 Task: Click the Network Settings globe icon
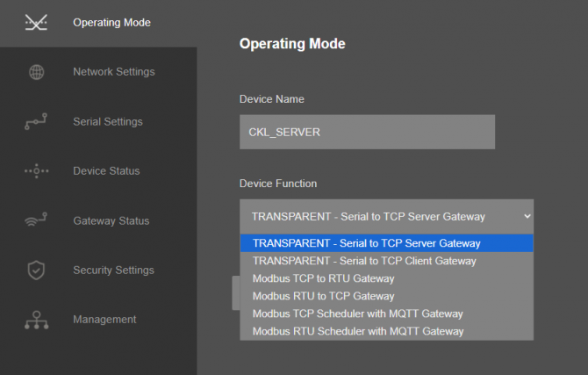[x=36, y=72]
